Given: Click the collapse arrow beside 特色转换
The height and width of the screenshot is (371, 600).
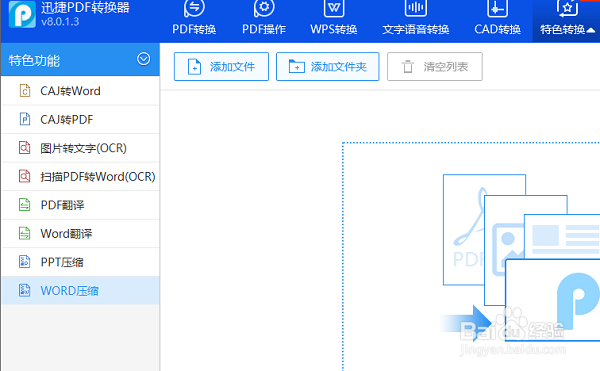Looking at the screenshot, I should [590, 30].
